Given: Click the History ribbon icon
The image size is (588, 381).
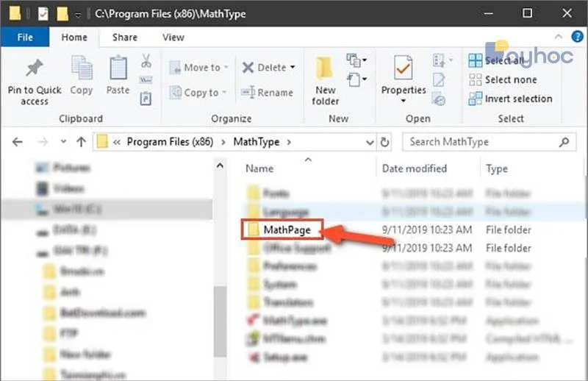Looking at the screenshot, I should 439,99.
